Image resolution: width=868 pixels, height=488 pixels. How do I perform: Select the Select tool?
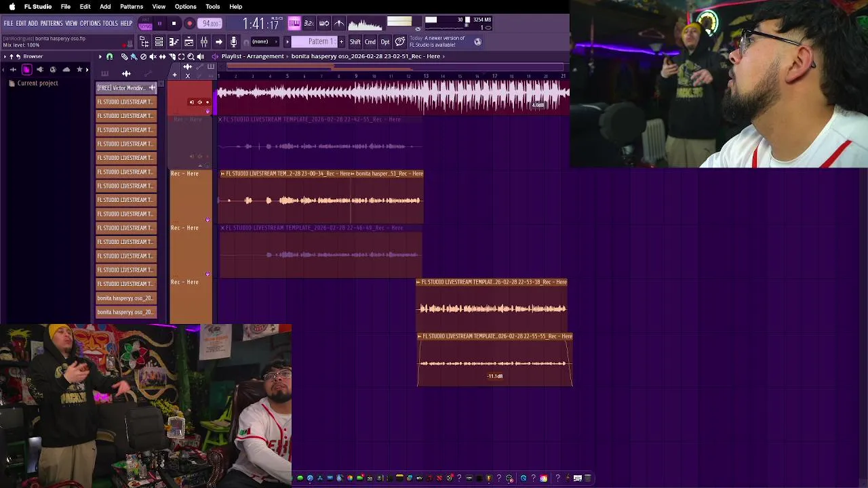pos(181,56)
